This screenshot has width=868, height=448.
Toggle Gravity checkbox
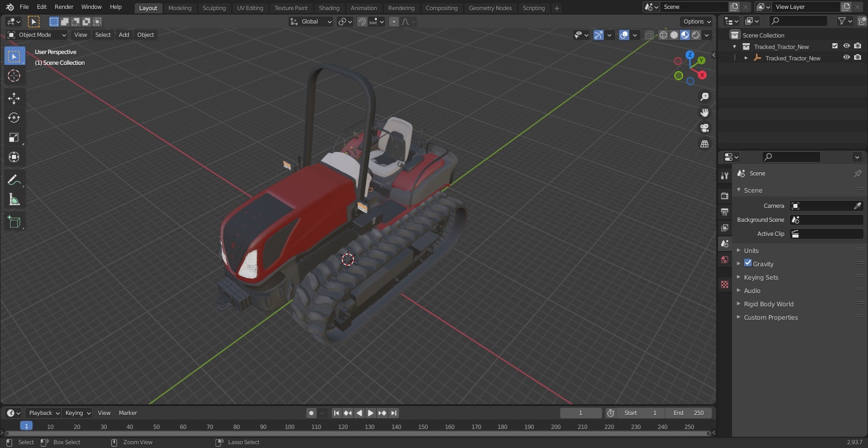(x=748, y=263)
